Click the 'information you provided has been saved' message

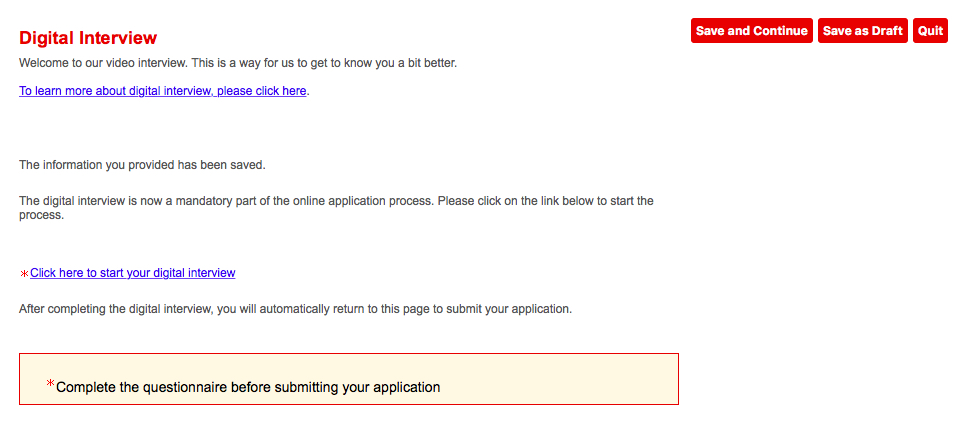(142, 165)
